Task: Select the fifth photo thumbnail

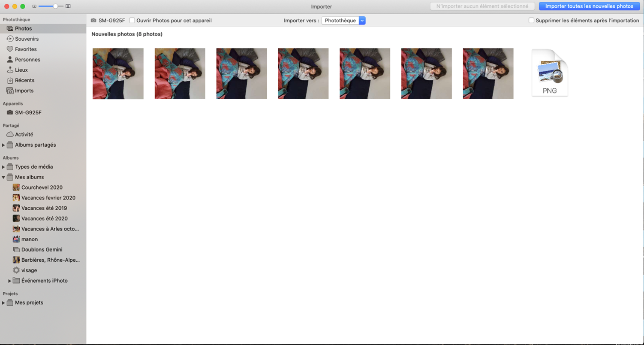Action: 365,73
